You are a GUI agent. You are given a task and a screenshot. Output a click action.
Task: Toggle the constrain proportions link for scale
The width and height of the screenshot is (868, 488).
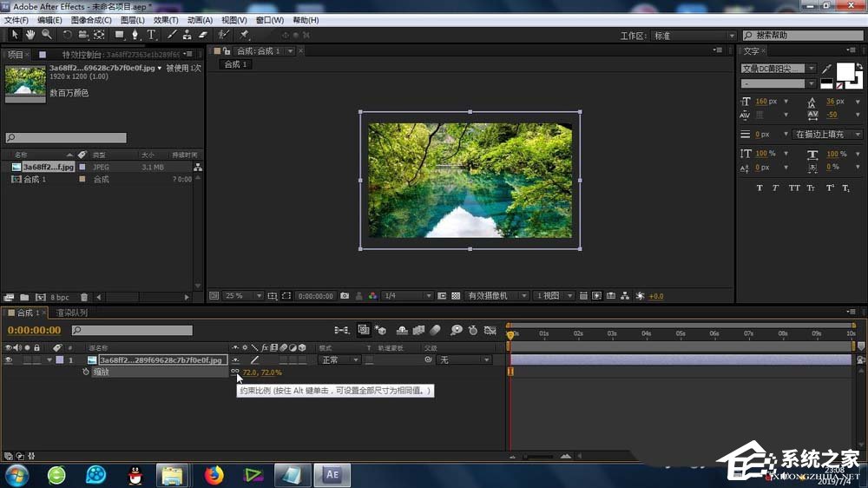(x=235, y=372)
